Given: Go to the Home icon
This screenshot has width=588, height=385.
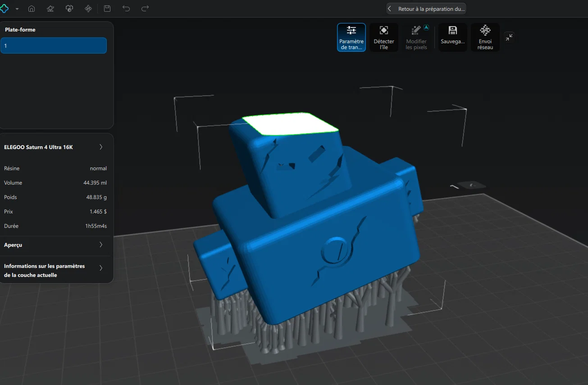Looking at the screenshot, I should pos(32,9).
